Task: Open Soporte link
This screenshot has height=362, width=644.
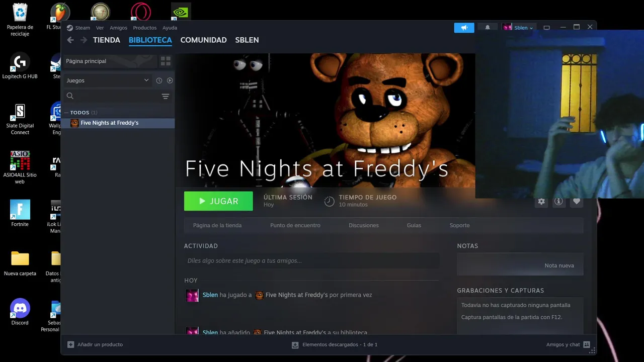Action: click(x=460, y=225)
